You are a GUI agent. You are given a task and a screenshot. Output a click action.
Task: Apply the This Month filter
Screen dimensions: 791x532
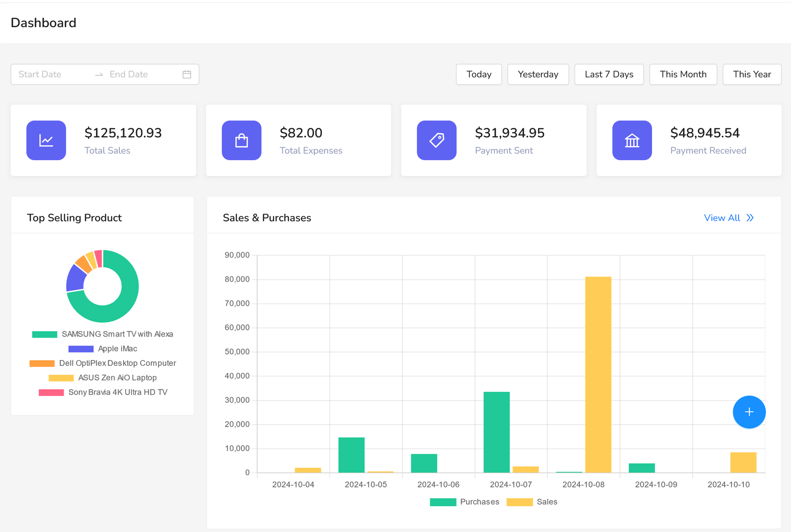(x=683, y=75)
